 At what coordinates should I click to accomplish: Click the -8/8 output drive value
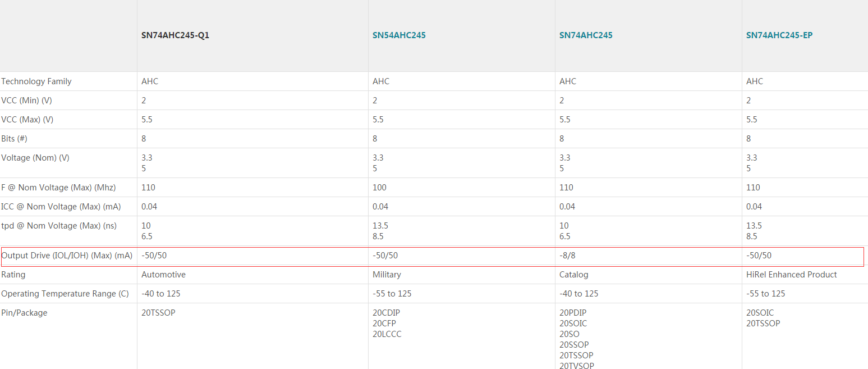coord(568,256)
